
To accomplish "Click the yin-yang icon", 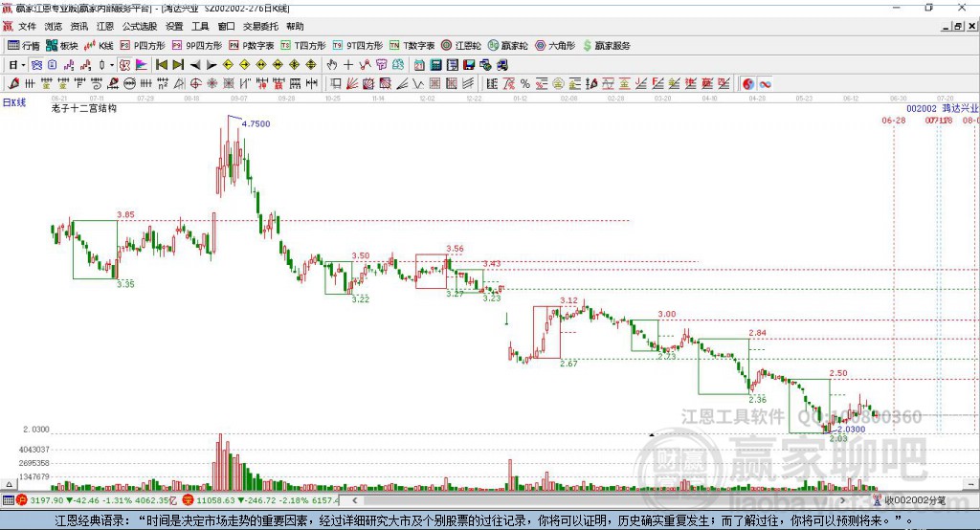I will point(748,84).
